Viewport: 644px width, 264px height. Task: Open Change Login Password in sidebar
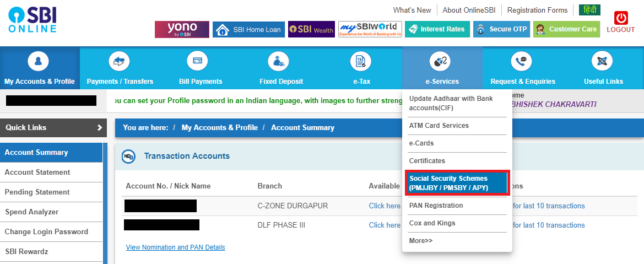pyautogui.click(x=51, y=232)
